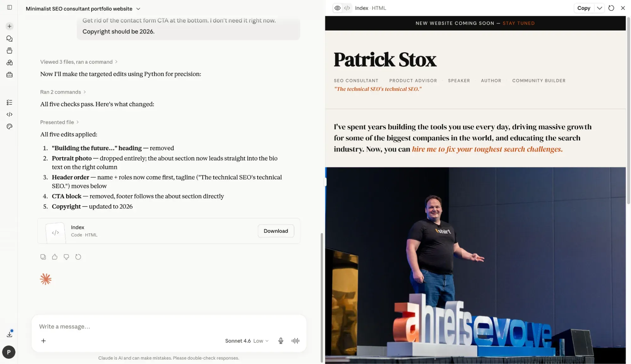The image size is (631, 364).
Task: Click the Index file code icon
Action: point(56,233)
